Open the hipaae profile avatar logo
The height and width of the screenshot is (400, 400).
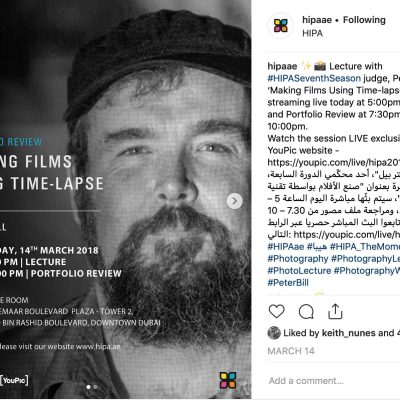(281, 26)
